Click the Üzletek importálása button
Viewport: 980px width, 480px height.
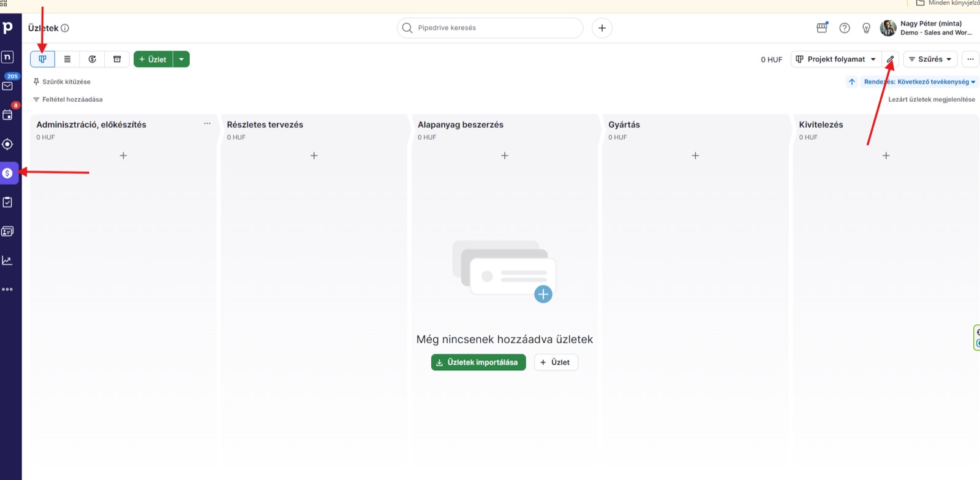coord(478,362)
